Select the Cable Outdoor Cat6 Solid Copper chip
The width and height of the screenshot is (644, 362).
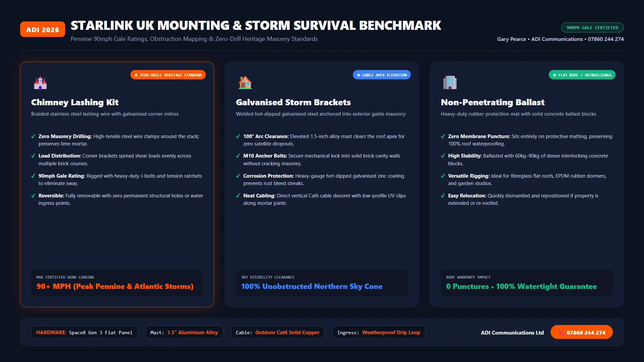point(277,333)
